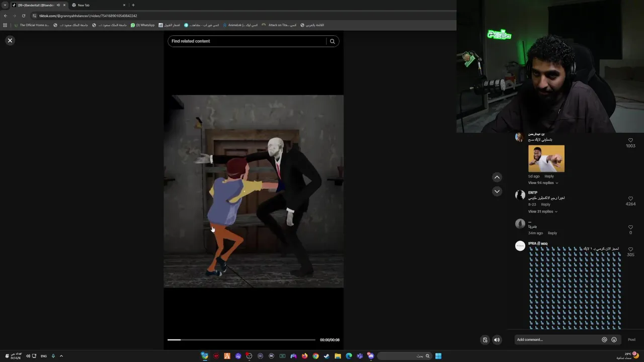644x362 pixels.
Task: Open the emoji picker in comment box
Action: point(614,340)
